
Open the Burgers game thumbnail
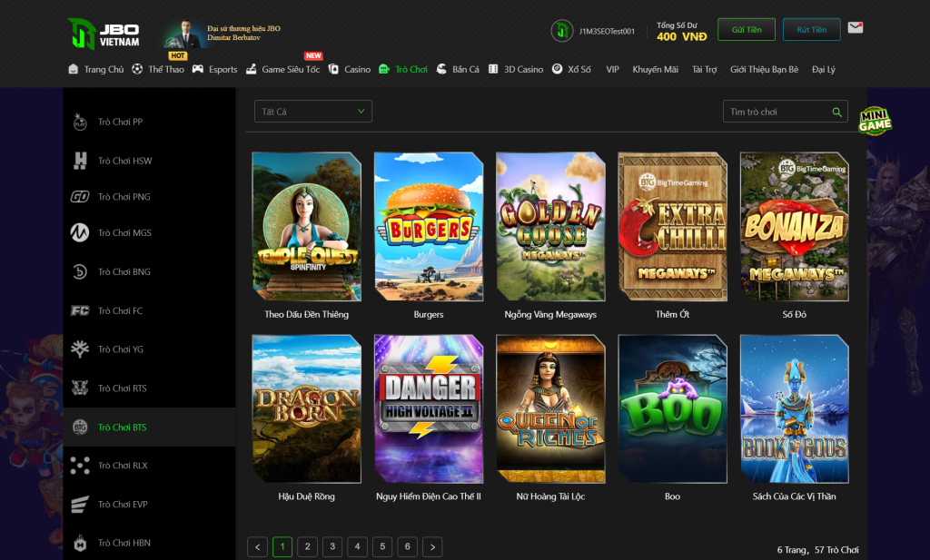tap(429, 226)
